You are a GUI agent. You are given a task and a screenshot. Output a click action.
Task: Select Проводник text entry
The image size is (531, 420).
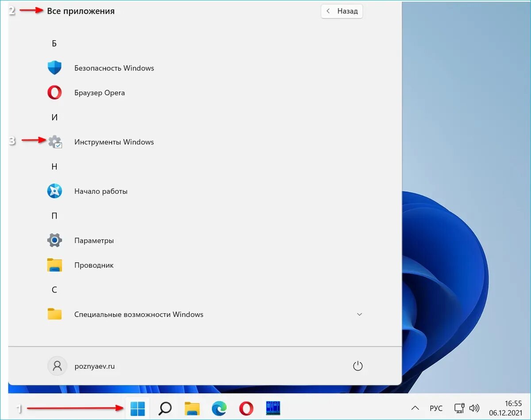(x=94, y=266)
